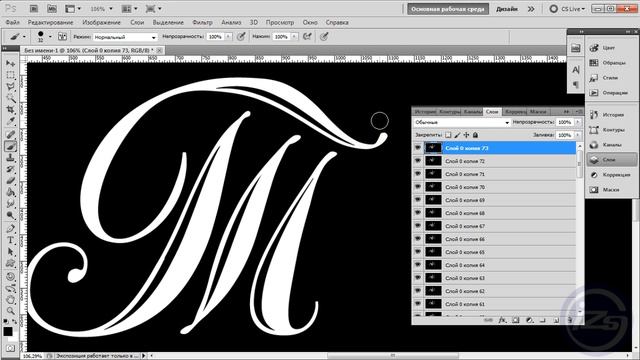Click brush opacity 100% field
640x360 pixels.
pyautogui.click(x=215, y=37)
